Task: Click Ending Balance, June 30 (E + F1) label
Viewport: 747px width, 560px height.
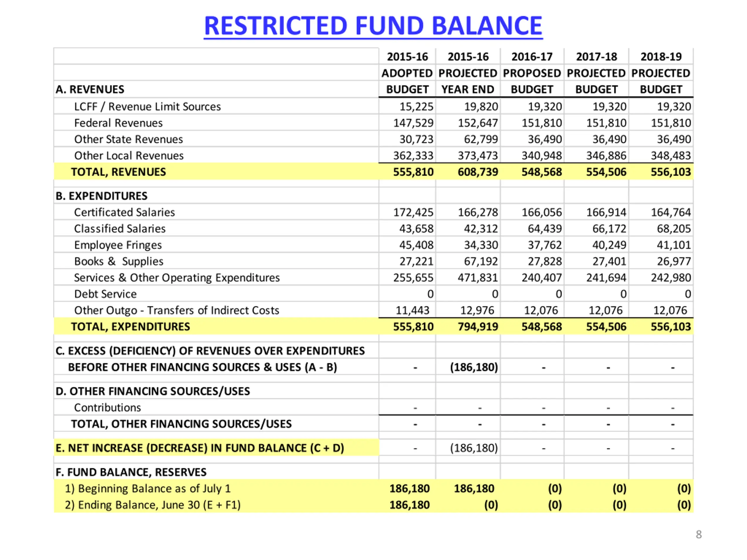Action: 153,505
